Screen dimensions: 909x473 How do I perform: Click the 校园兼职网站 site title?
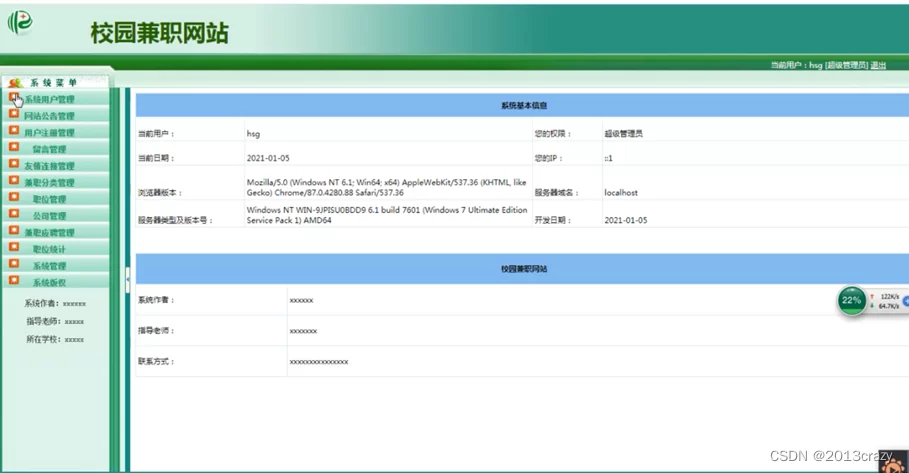click(159, 33)
